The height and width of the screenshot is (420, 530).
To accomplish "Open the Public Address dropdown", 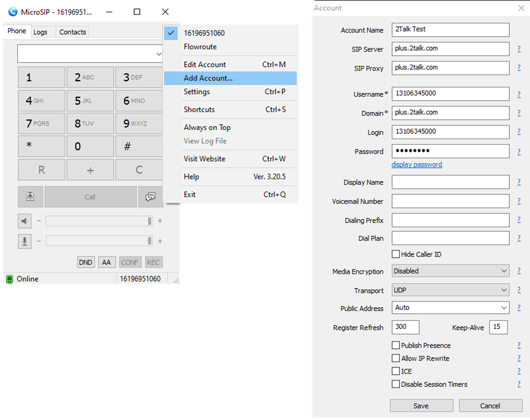I will (x=503, y=308).
